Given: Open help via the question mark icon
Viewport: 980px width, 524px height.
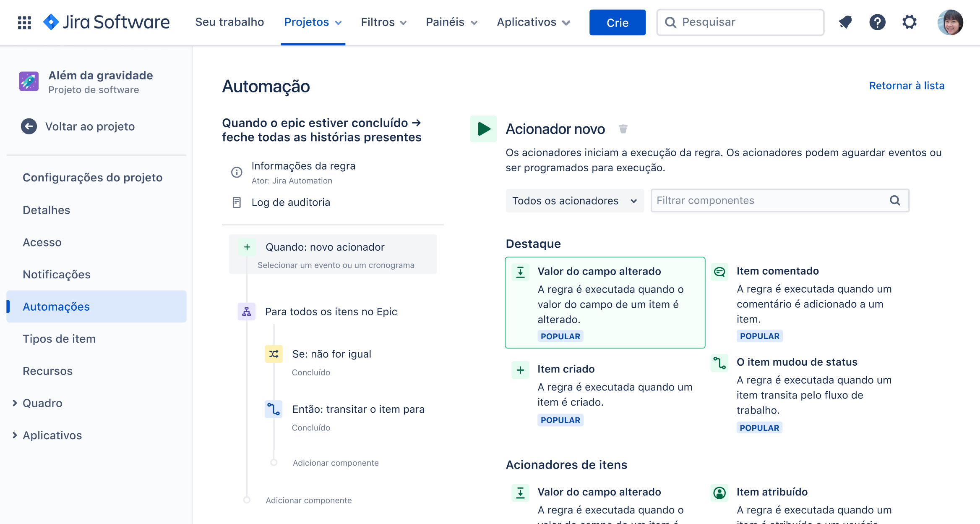Looking at the screenshot, I should 877,22.
